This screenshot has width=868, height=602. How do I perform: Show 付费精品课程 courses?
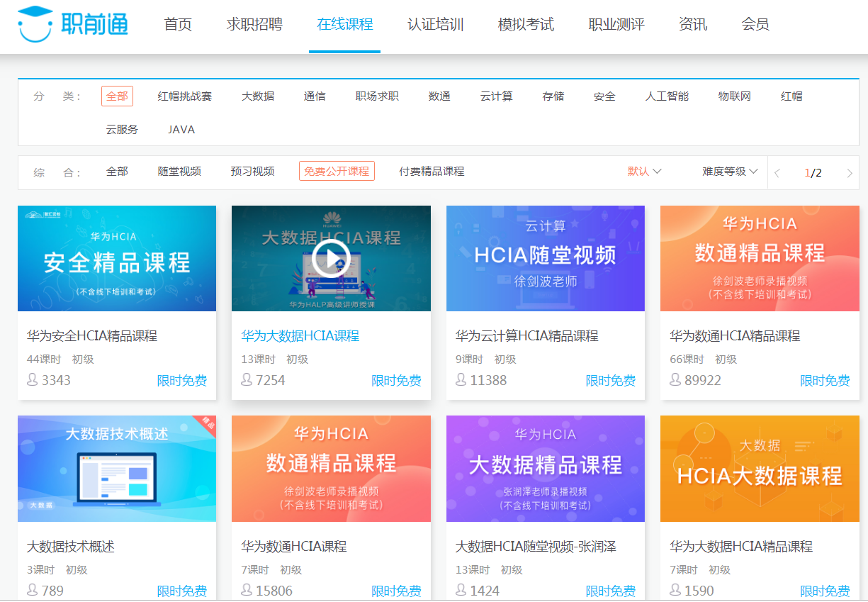(432, 172)
